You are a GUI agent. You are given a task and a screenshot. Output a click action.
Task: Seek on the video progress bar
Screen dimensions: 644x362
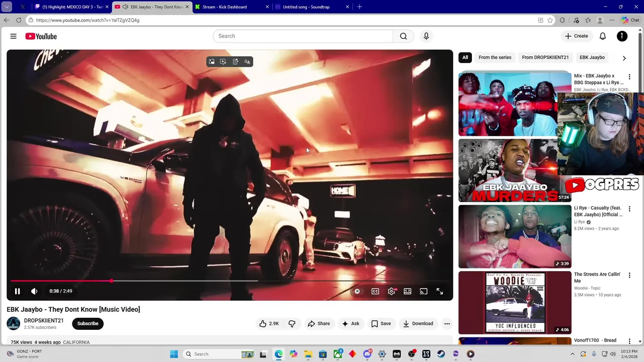[230, 281]
